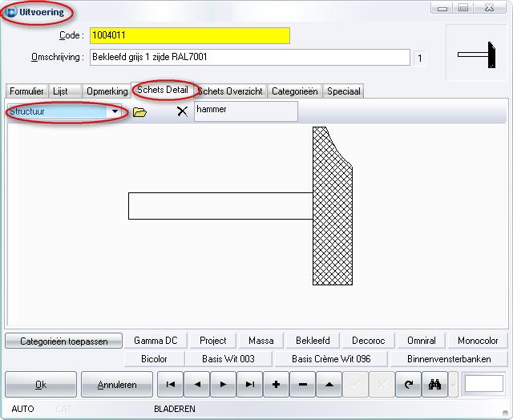Click the greyed-out cancel X button
The height and width of the screenshot is (420, 513).
(382, 385)
